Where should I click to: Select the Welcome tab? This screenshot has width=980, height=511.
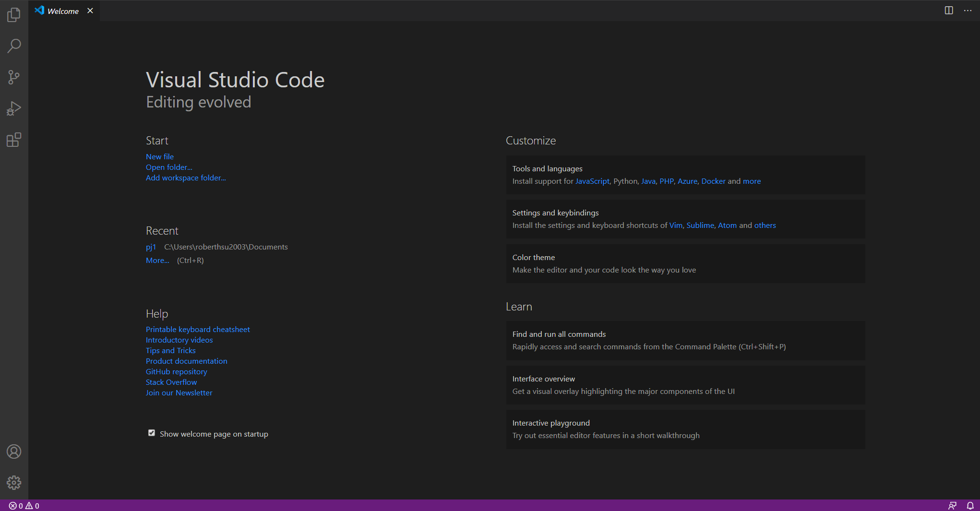64,11
